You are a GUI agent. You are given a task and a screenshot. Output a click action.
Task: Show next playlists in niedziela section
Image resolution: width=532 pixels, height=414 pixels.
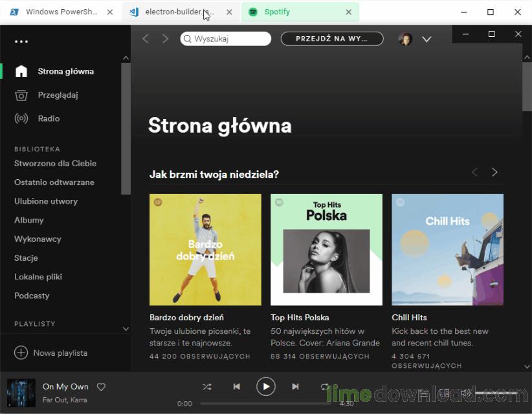click(x=494, y=172)
